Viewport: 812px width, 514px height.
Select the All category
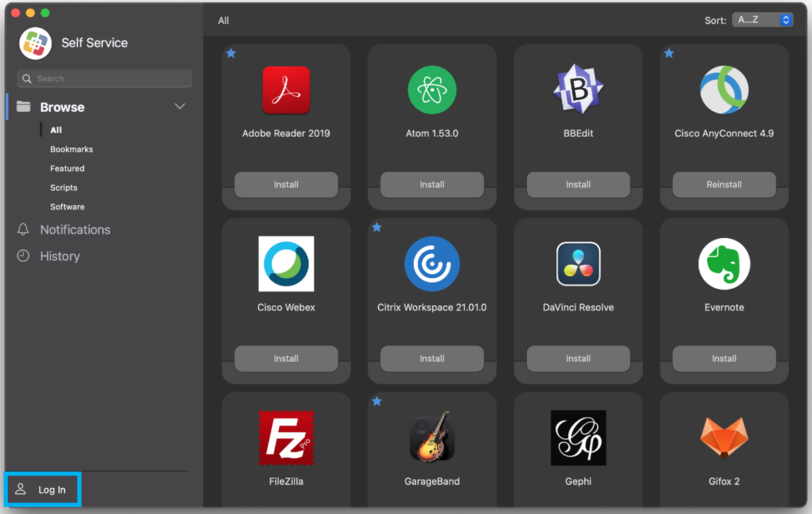pyautogui.click(x=56, y=130)
